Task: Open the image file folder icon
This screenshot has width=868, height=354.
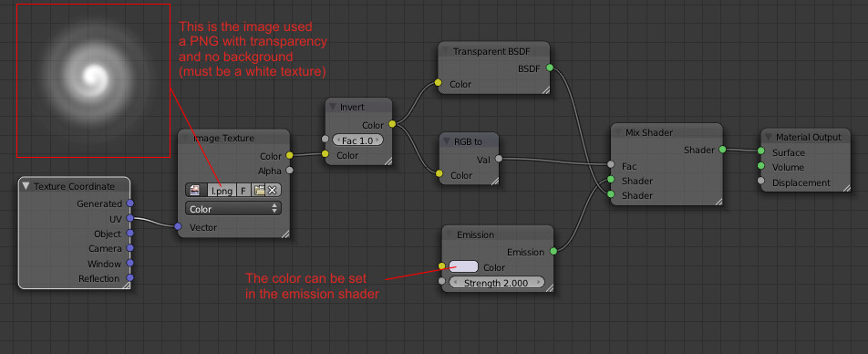Action: [259, 190]
